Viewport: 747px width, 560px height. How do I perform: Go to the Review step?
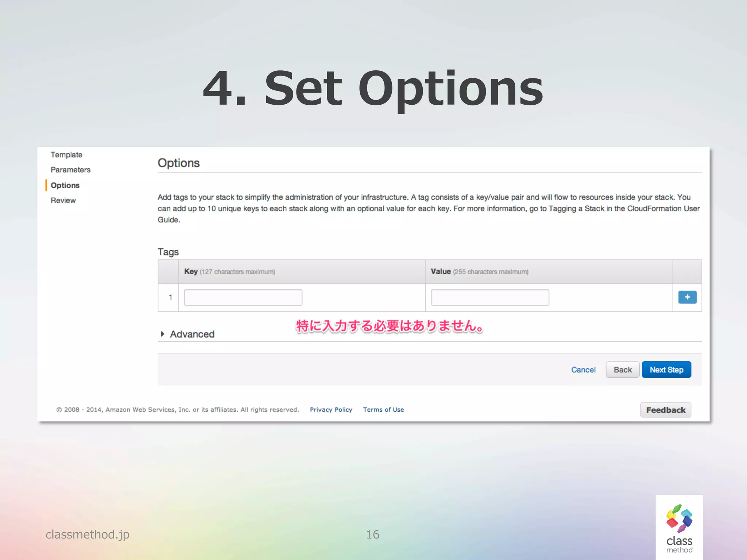[x=63, y=200]
